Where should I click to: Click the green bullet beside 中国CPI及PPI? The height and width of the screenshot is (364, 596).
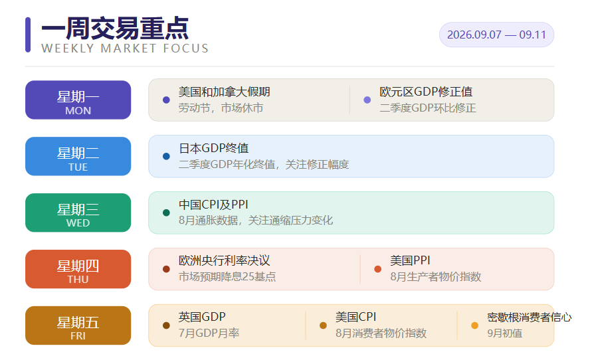pyautogui.click(x=166, y=213)
